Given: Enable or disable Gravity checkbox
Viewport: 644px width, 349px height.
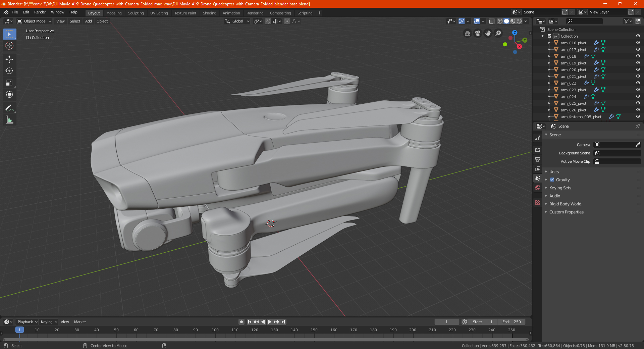Looking at the screenshot, I should click(x=552, y=180).
